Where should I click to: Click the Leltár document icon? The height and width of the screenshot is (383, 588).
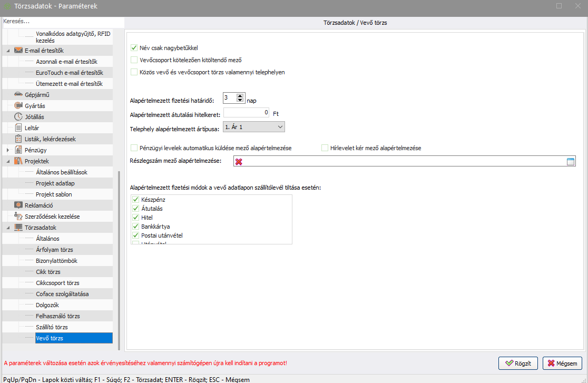pyautogui.click(x=18, y=128)
